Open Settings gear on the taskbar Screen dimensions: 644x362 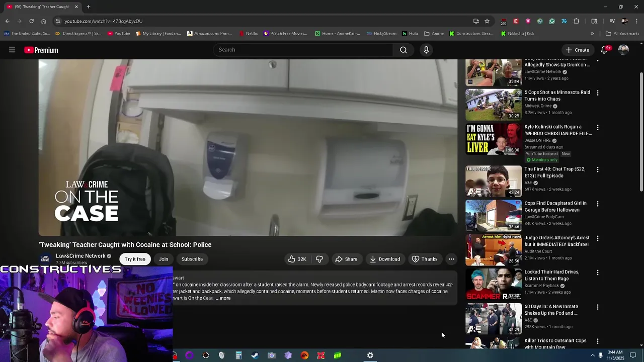370,355
